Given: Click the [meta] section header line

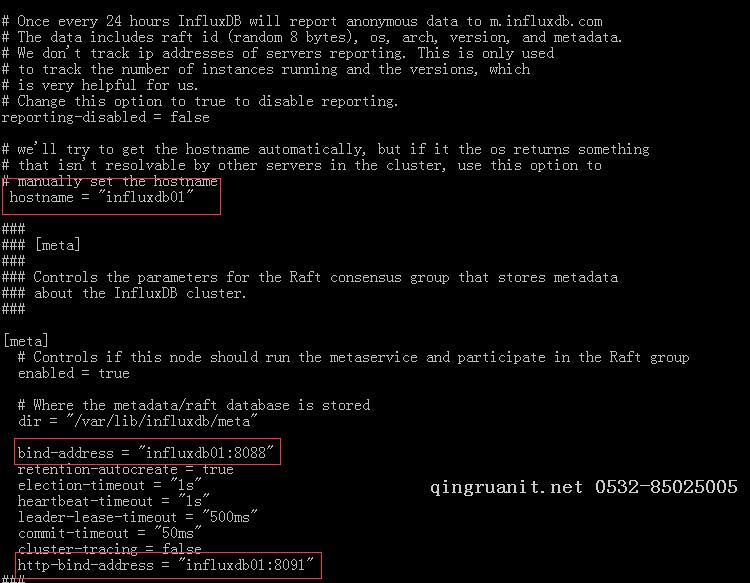Looking at the screenshot, I should (26, 341).
